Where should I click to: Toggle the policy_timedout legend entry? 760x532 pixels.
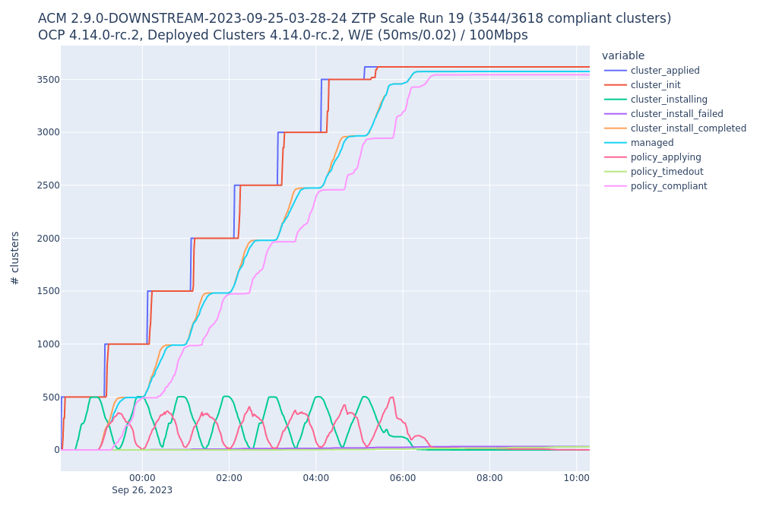[x=654, y=172]
